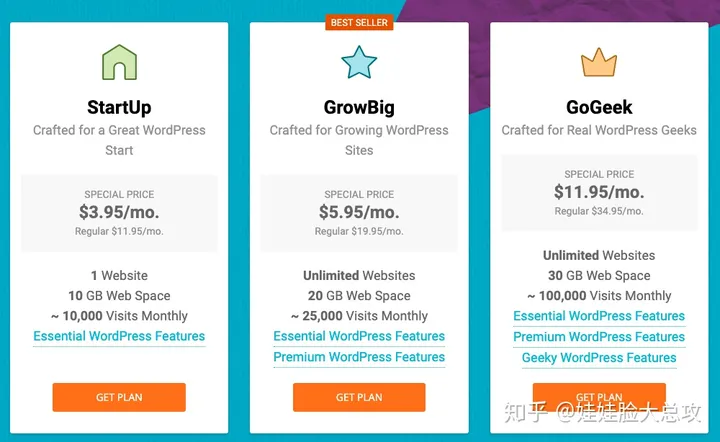Click the Best Seller badge
This screenshot has height=442, width=720.
click(359, 22)
